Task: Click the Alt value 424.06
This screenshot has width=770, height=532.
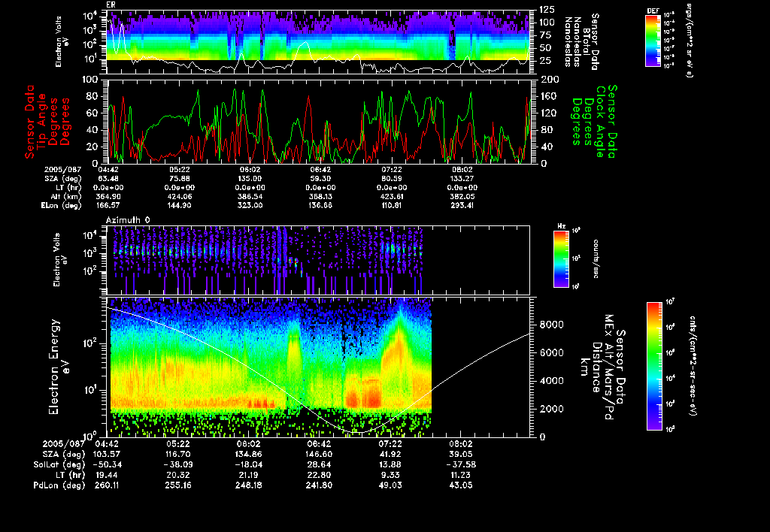Action: (179, 197)
